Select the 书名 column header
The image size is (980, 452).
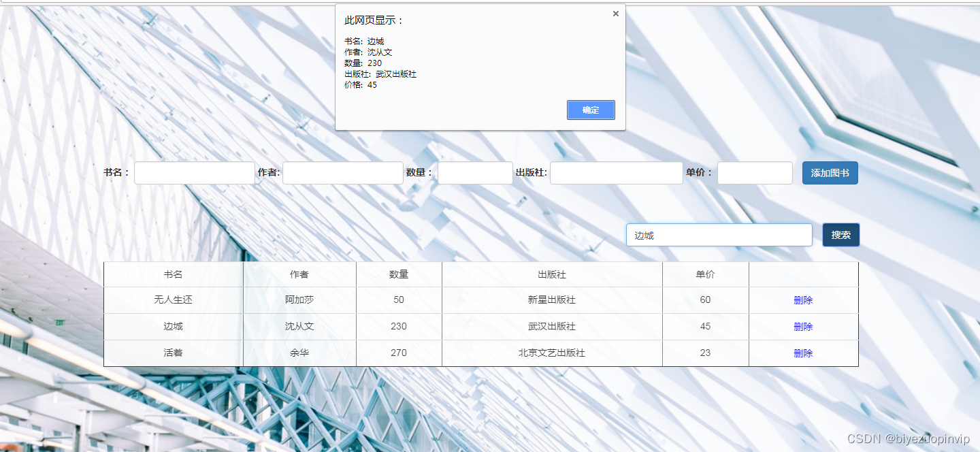(173, 274)
